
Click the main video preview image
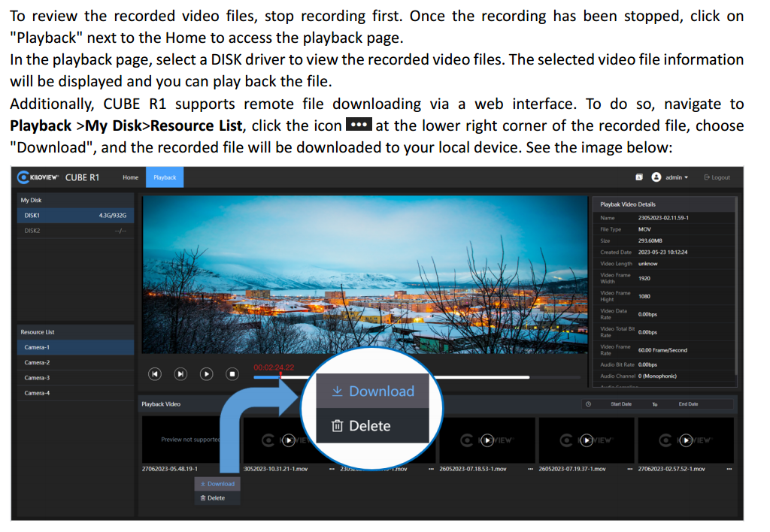point(365,274)
